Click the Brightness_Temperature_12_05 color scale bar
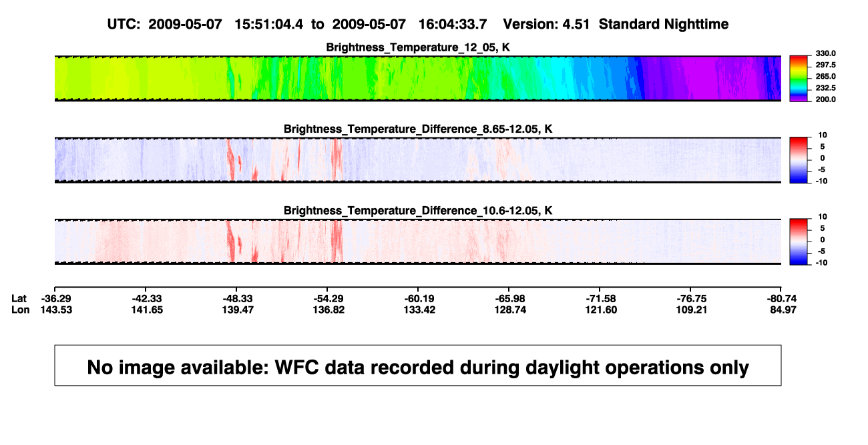The image size is (868, 445). tap(799, 79)
